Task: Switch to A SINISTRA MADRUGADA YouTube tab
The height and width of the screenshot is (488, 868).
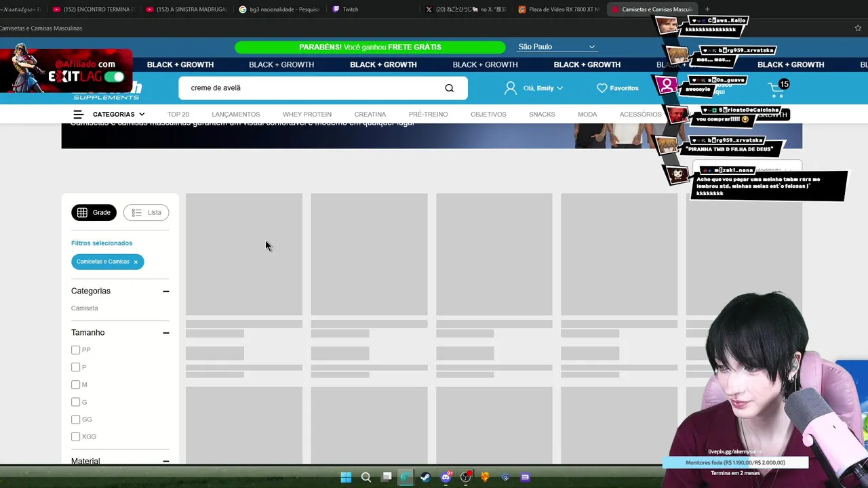Action: [x=186, y=9]
